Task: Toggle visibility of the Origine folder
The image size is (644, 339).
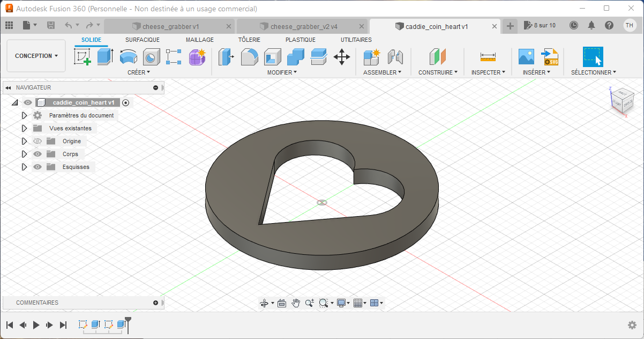Action: (38, 141)
